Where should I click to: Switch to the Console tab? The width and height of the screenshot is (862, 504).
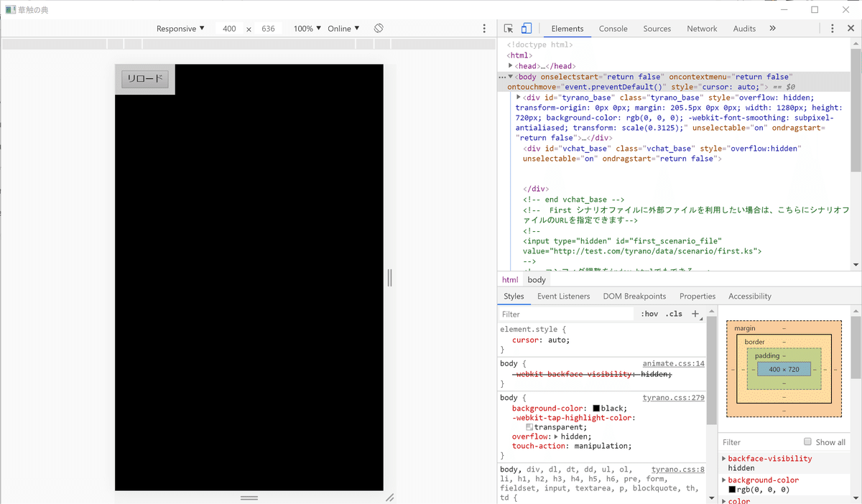(613, 29)
